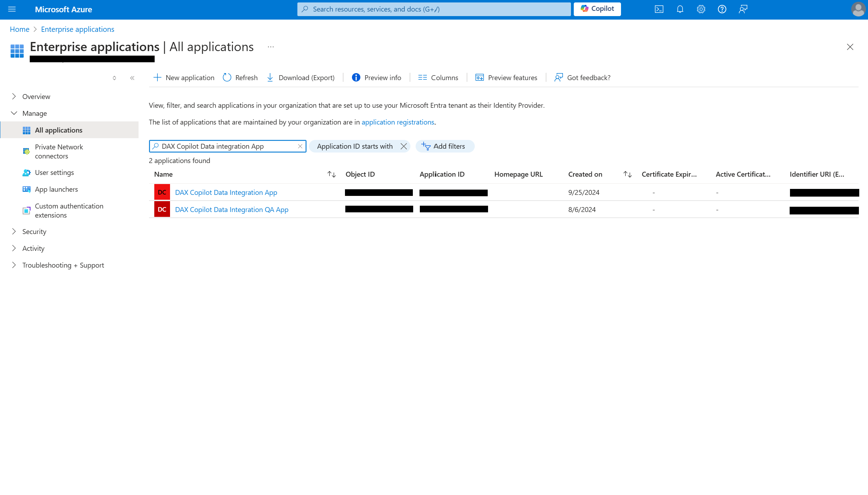Click the 9/25/2024 created date cell
The width and height of the screenshot is (868, 495).
[584, 192]
